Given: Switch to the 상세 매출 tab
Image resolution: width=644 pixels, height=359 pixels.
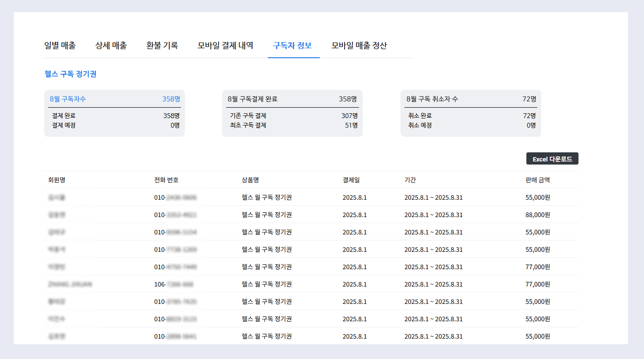Looking at the screenshot, I should point(111,46).
